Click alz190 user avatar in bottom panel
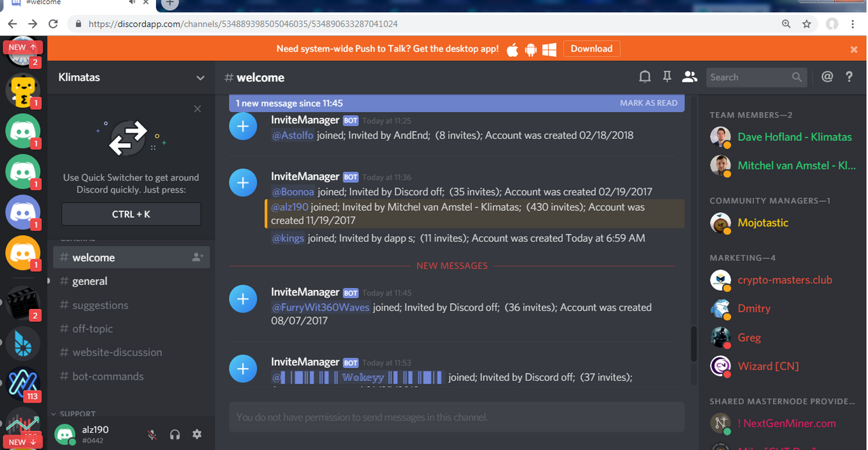The height and width of the screenshot is (450, 868). 64,434
